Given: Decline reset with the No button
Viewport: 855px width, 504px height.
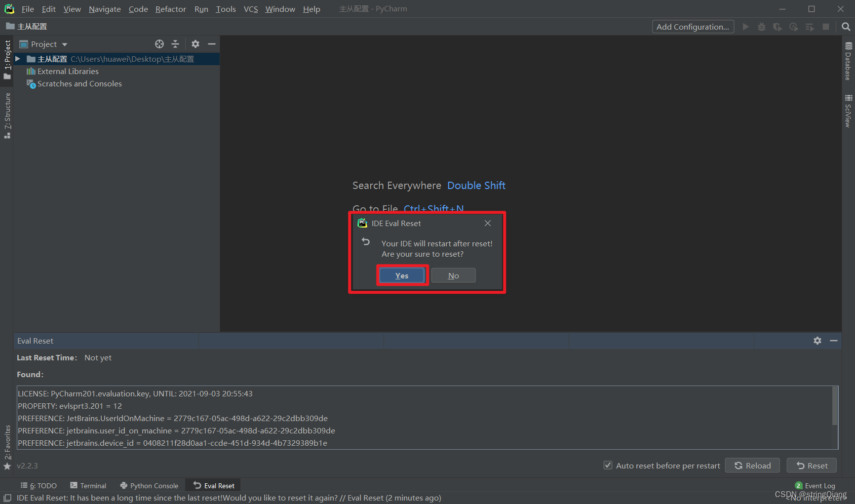Looking at the screenshot, I should click(x=453, y=275).
